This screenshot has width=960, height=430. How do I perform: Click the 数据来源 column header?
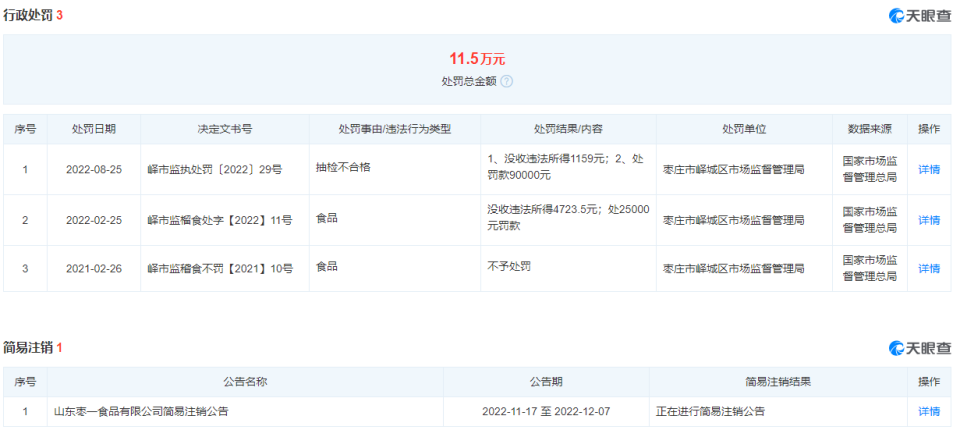(x=869, y=129)
